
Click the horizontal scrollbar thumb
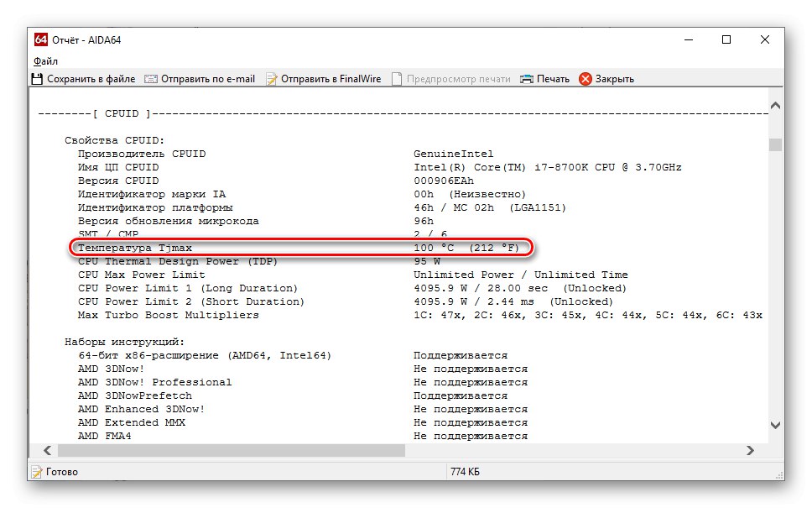(231, 450)
